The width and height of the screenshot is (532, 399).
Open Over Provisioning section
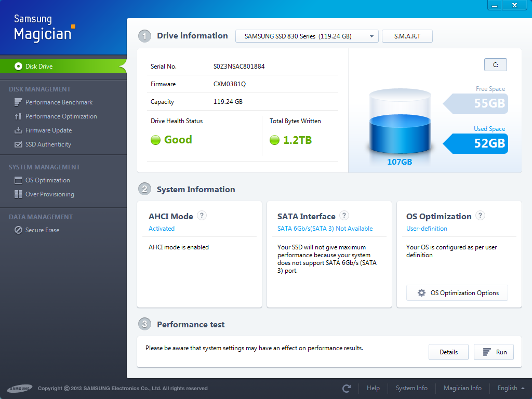click(49, 194)
